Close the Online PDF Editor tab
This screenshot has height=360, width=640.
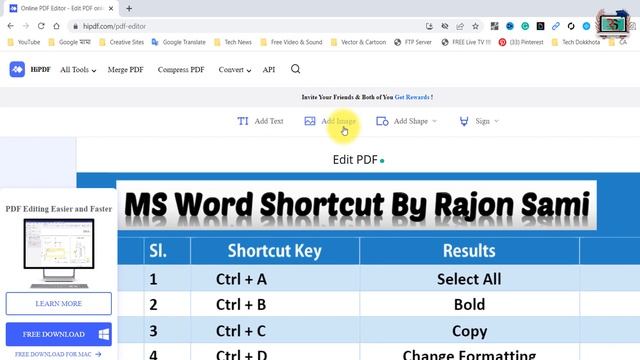[111, 8]
